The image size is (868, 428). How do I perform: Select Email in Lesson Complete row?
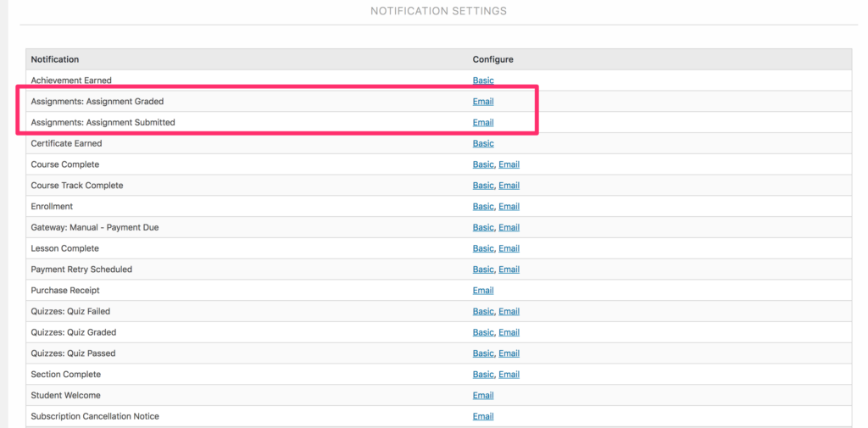[x=509, y=248]
